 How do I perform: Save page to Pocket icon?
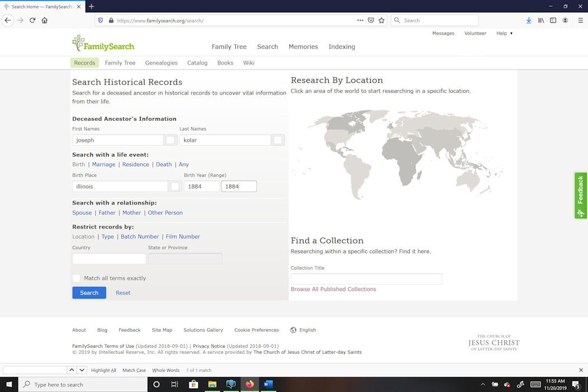(x=371, y=20)
